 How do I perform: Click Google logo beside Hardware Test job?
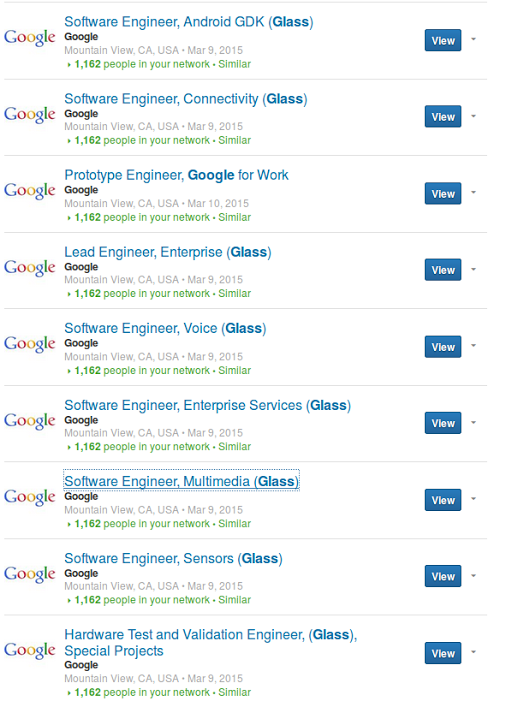click(30, 651)
